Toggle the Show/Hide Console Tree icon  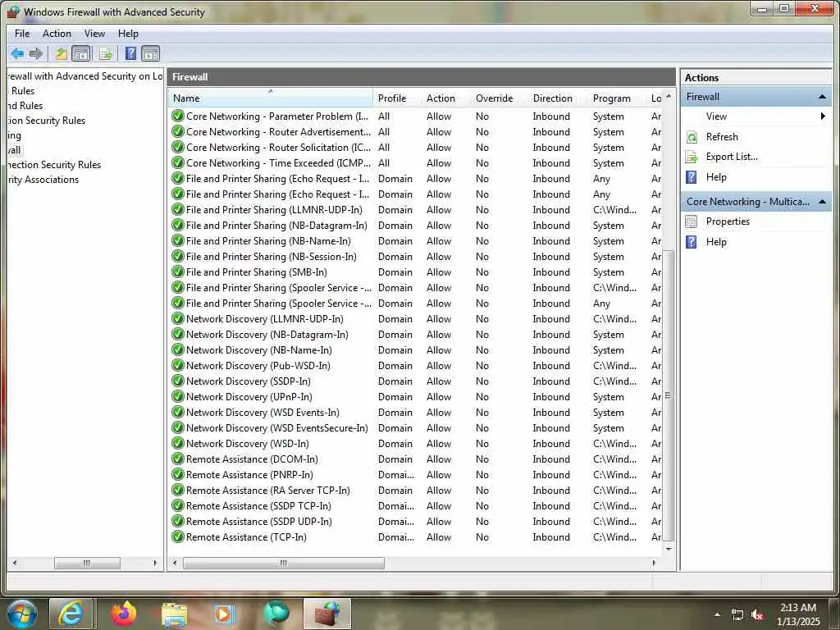click(81, 53)
